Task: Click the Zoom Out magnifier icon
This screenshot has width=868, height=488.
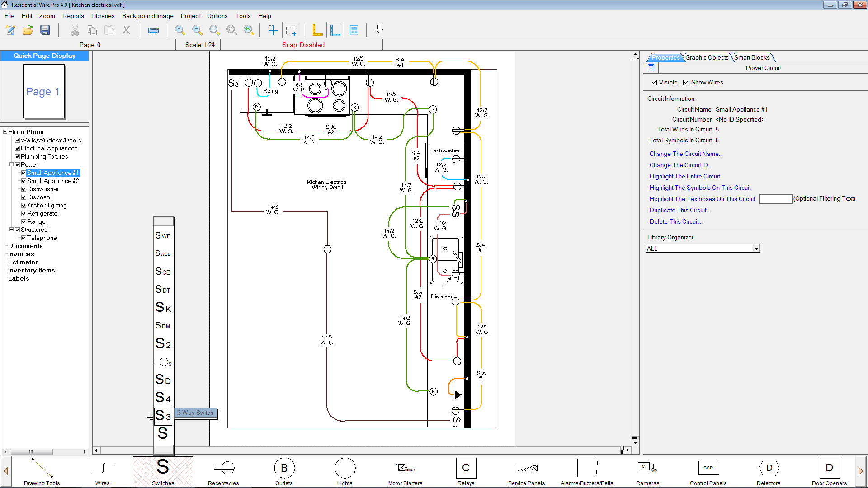Action: [197, 30]
